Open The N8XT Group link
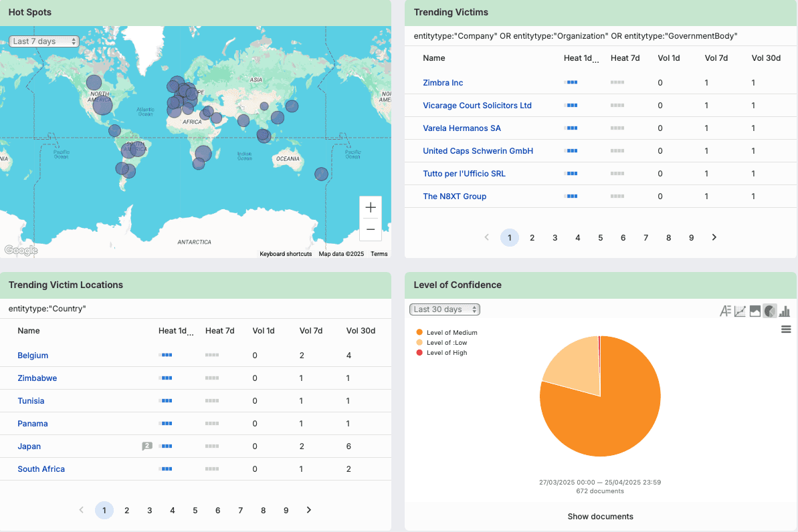798x532 pixels. tap(454, 196)
